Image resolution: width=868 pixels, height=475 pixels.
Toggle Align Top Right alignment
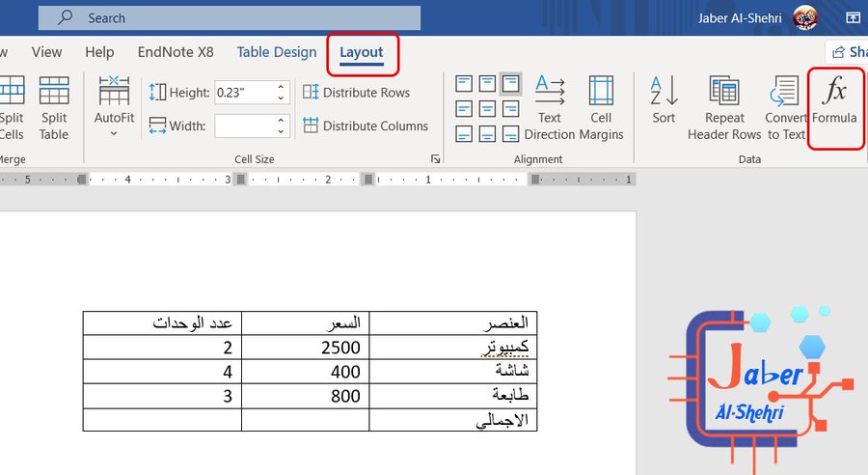coord(510,84)
